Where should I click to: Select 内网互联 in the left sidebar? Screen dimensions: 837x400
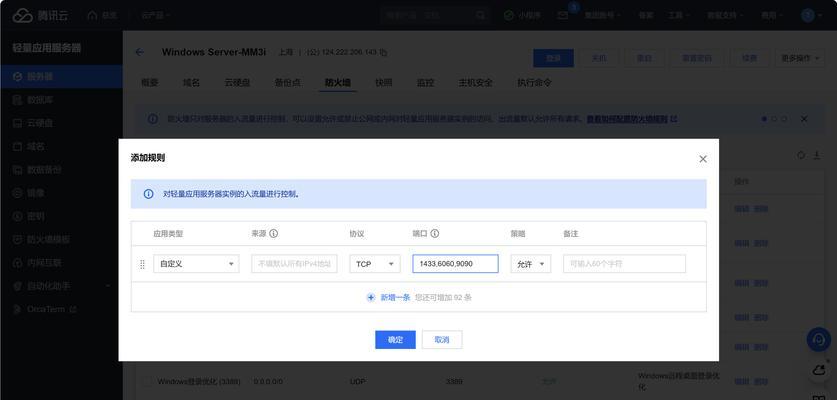(61, 263)
